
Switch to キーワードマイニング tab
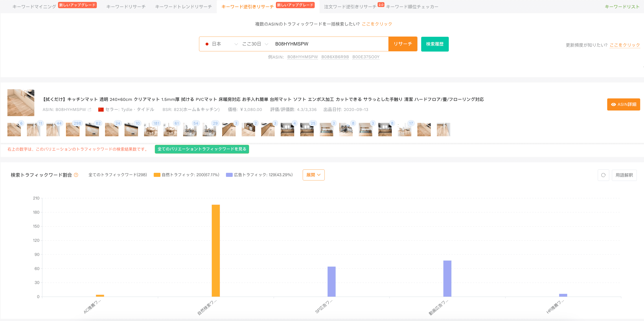tap(34, 7)
